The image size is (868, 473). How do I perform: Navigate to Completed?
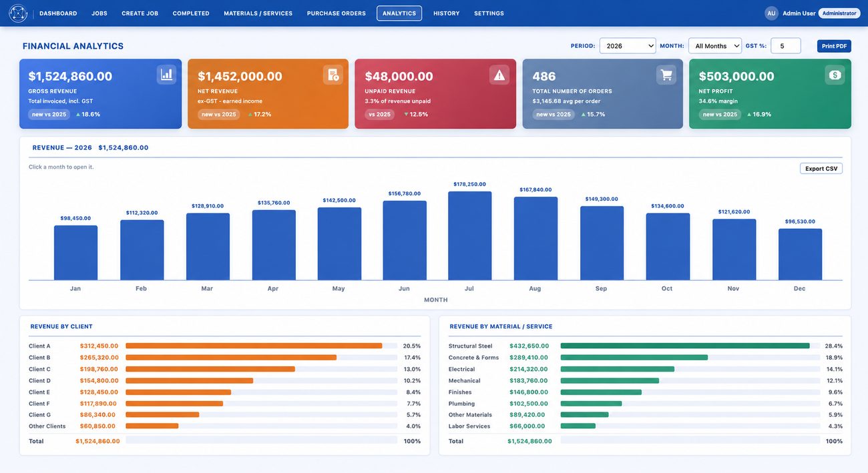191,13
